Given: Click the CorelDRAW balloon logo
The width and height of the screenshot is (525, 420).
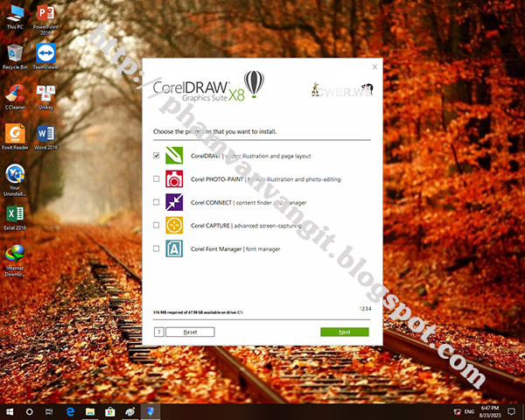Looking at the screenshot, I should tap(254, 84).
